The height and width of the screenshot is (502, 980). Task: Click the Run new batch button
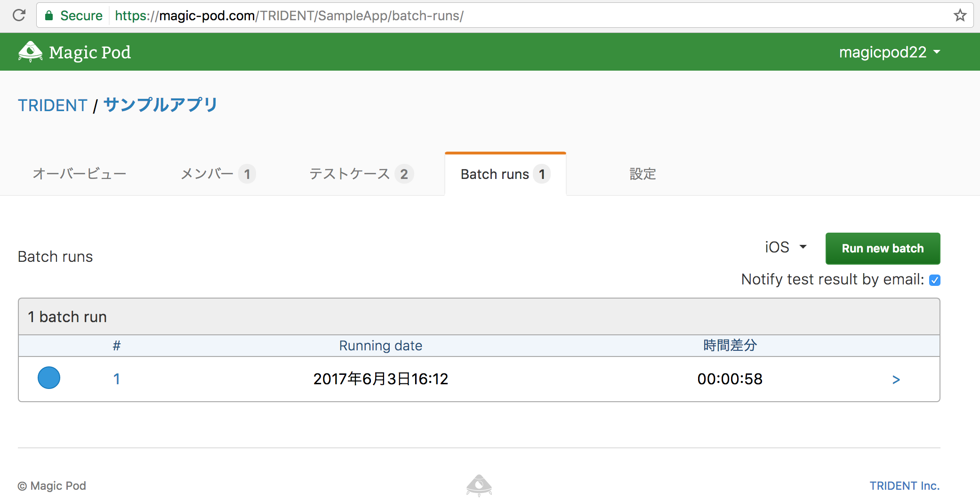point(883,248)
